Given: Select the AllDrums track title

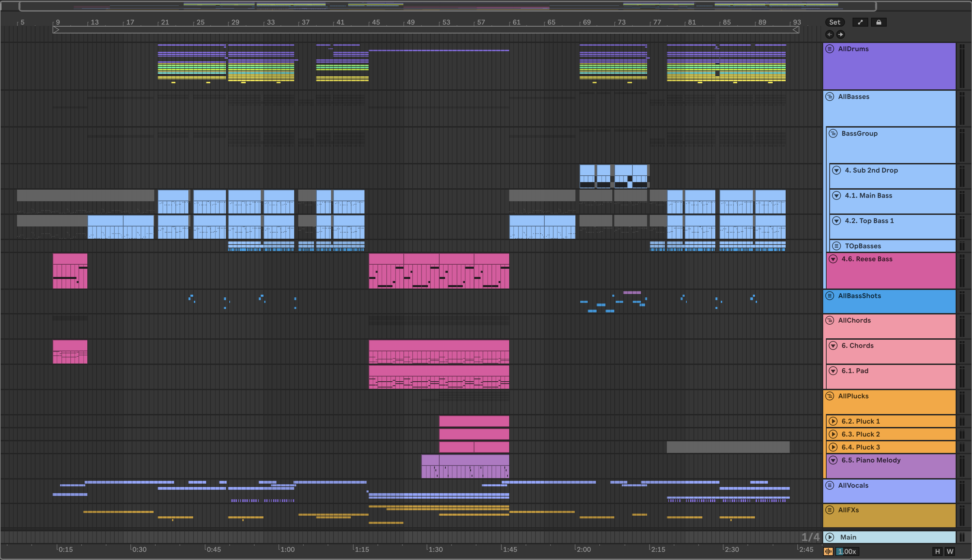Looking at the screenshot, I should click(853, 49).
